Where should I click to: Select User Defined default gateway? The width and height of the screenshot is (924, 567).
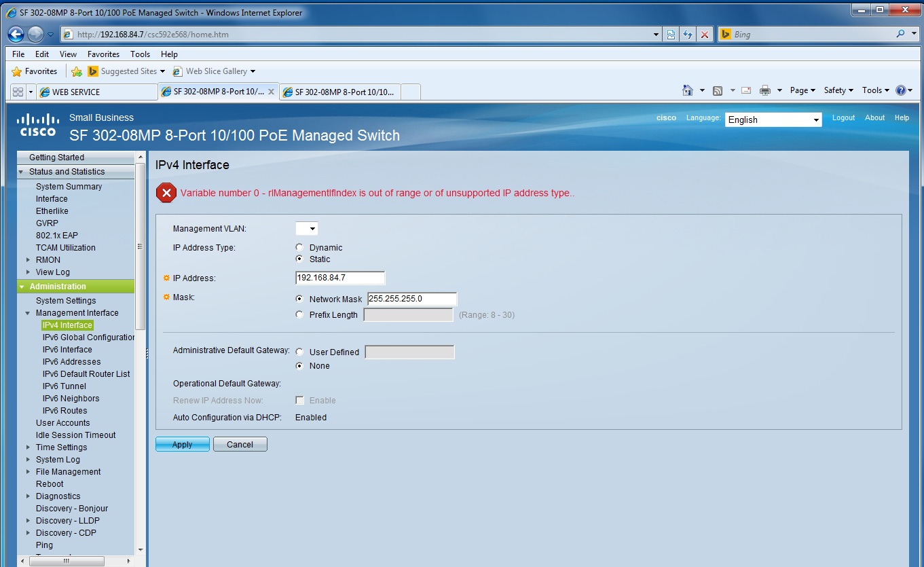pyautogui.click(x=299, y=352)
